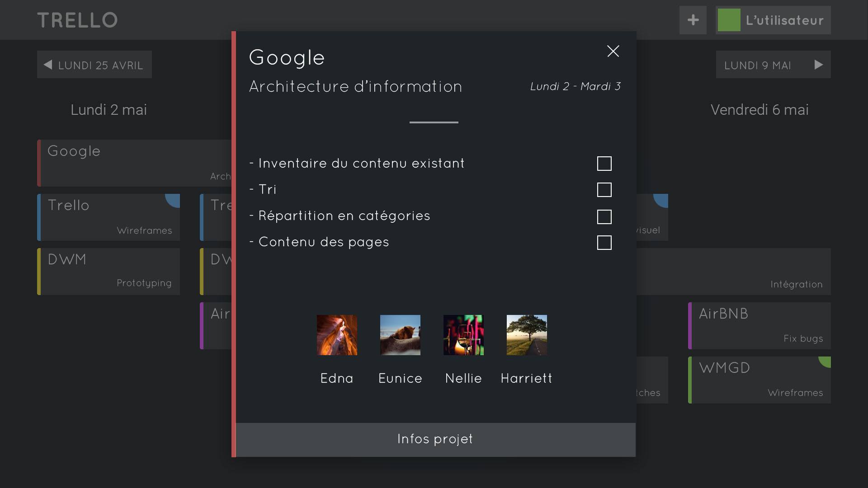Screen dimensions: 868x488
Task: Open the Trello Wireframes card
Action: [108, 217]
